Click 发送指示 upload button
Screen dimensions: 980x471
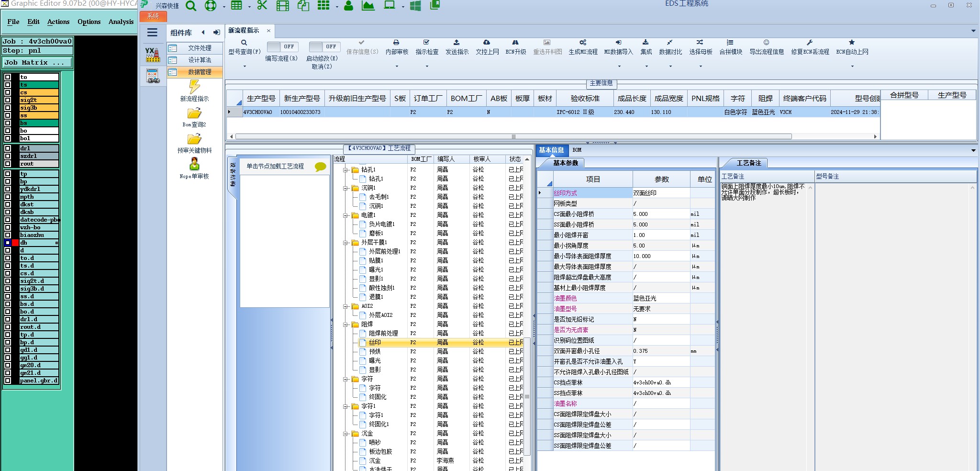pos(457,47)
